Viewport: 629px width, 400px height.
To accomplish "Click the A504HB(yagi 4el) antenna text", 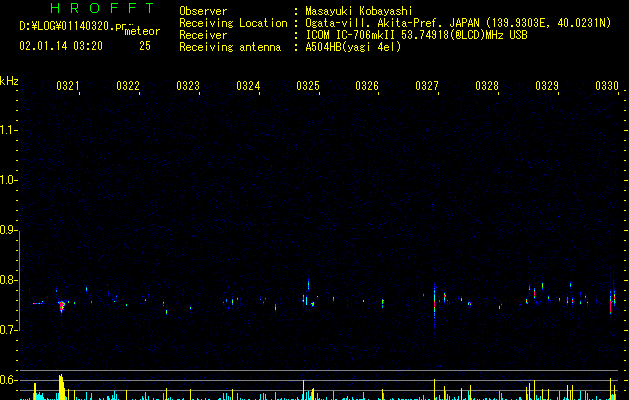I will (x=353, y=47).
